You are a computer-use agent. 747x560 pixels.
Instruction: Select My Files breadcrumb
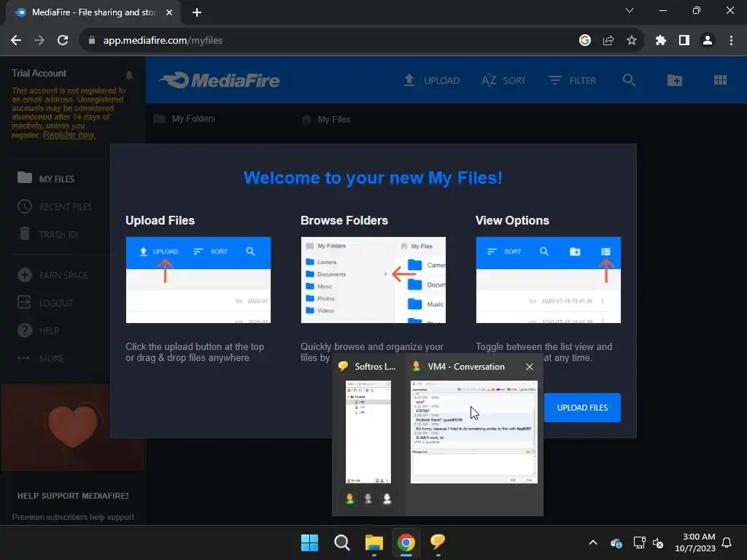(x=326, y=119)
